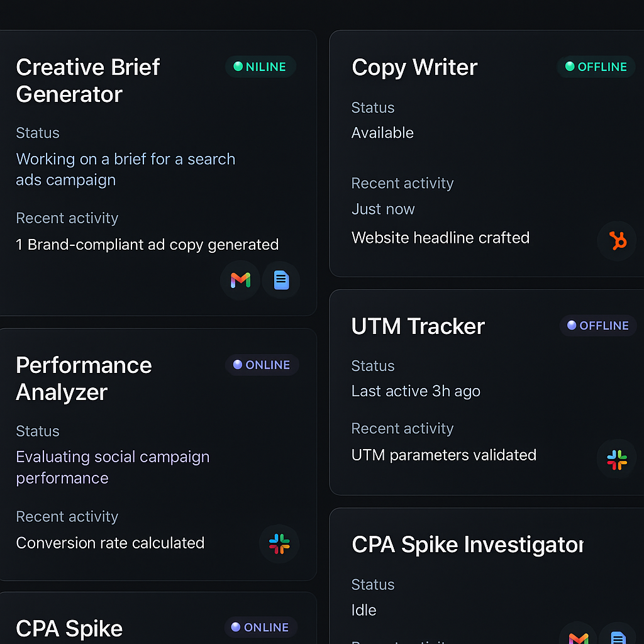
Task: Click the Google Docs icon on Creative Brief Generator
Action: pyautogui.click(x=281, y=280)
